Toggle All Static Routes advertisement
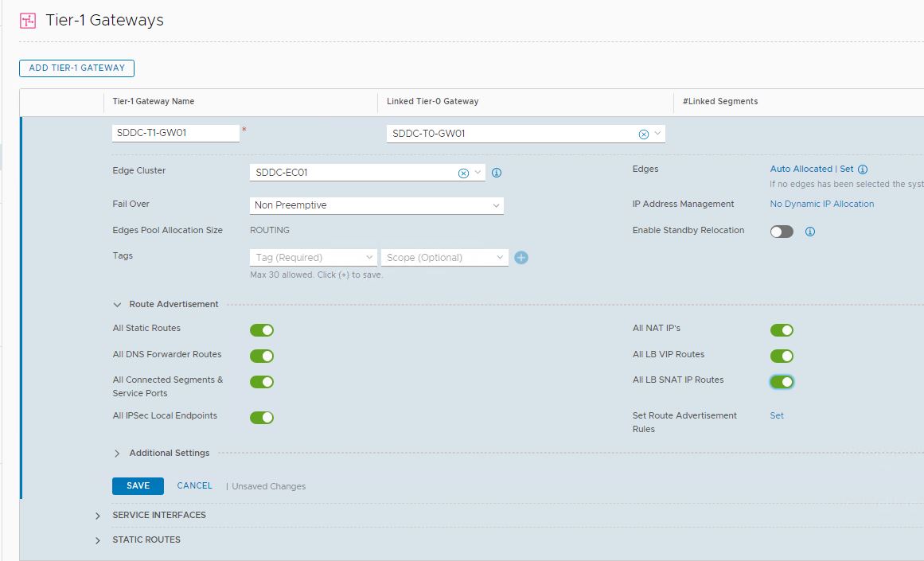 pyautogui.click(x=262, y=330)
